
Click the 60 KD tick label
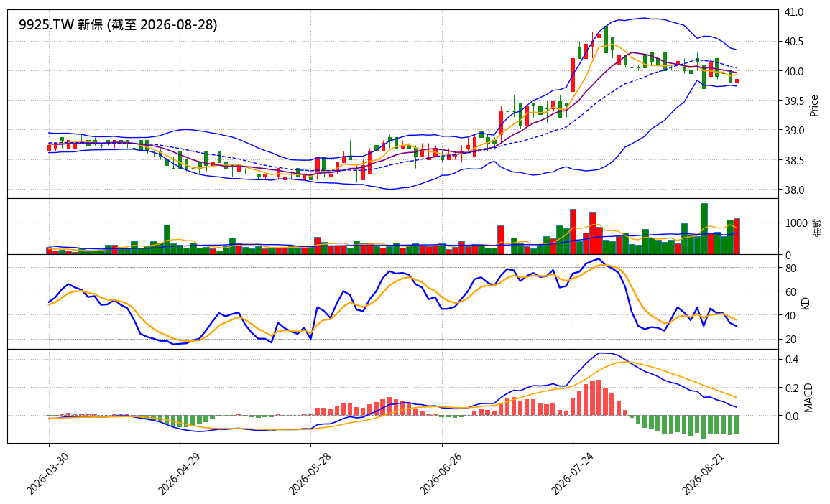point(790,292)
